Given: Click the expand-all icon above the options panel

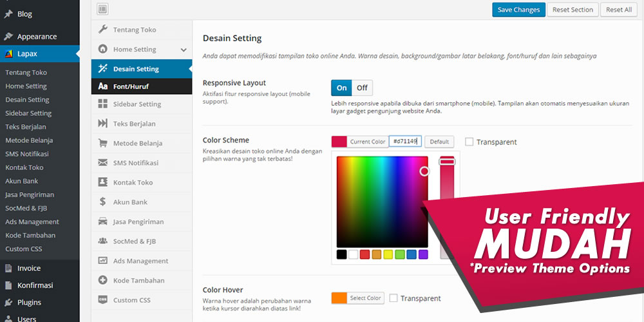Looking at the screenshot, I should click(102, 9).
